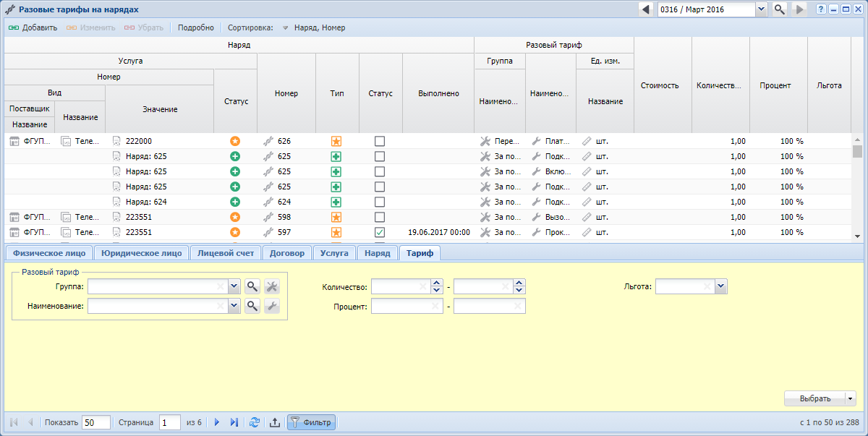Toggle the checkbox for order 624
Screen dimensions: 868x436
(380, 202)
